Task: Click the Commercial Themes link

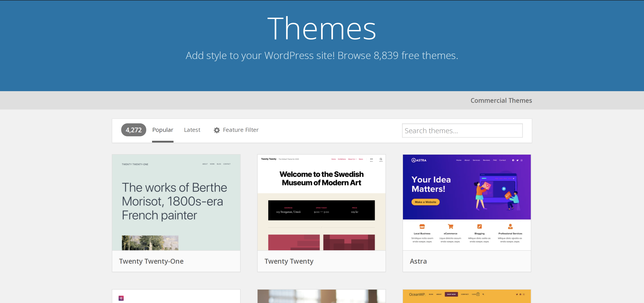Action: click(x=501, y=100)
